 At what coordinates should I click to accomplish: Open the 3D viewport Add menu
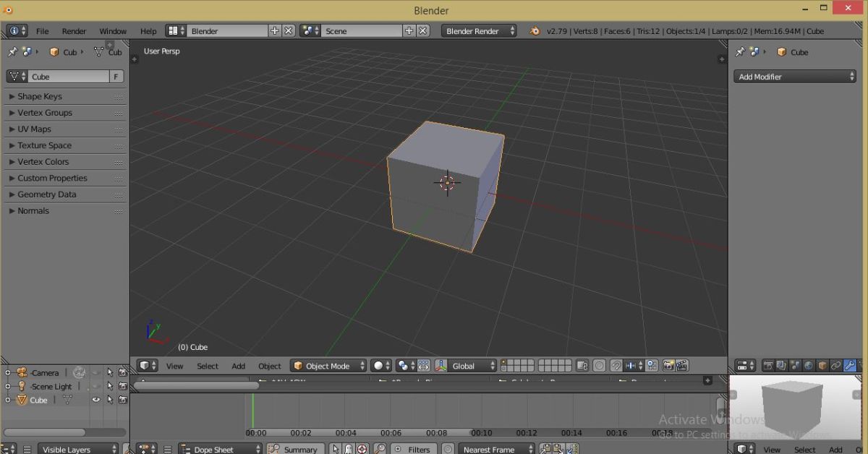(239, 366)
